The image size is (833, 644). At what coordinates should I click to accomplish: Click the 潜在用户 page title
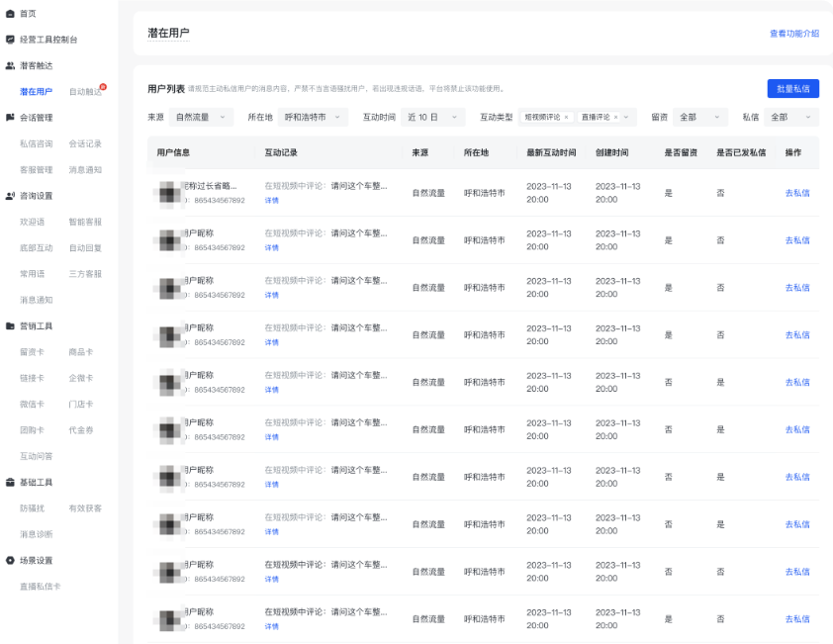click(168, 33)
